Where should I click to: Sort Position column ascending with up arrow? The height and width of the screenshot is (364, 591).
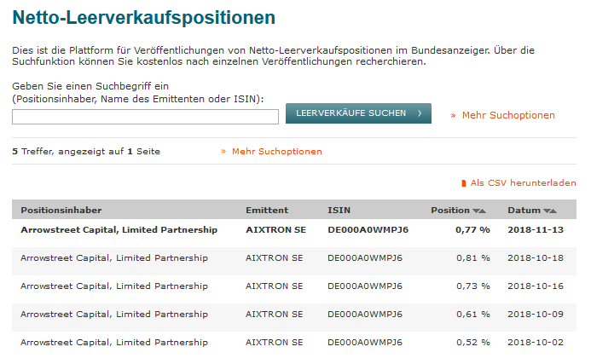click(483, 211)
